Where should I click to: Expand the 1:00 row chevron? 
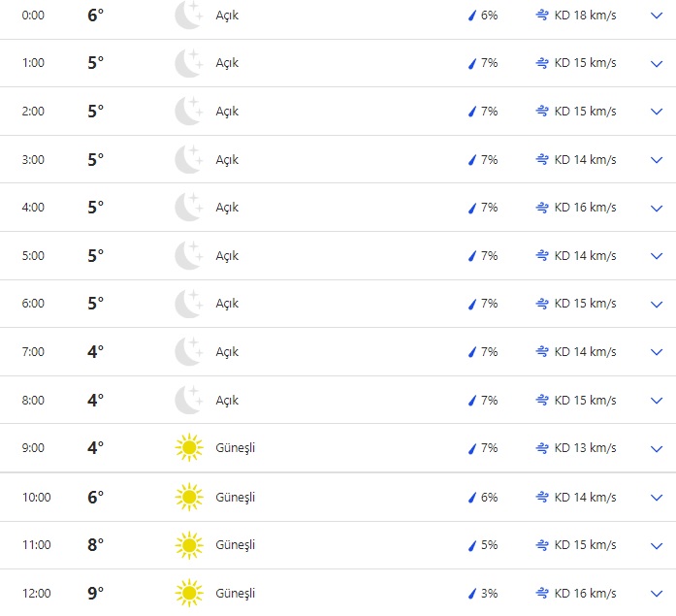click(656, 63)
